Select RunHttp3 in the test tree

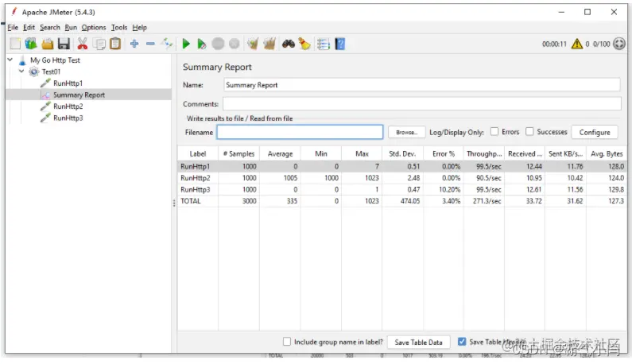click(68, 118)
